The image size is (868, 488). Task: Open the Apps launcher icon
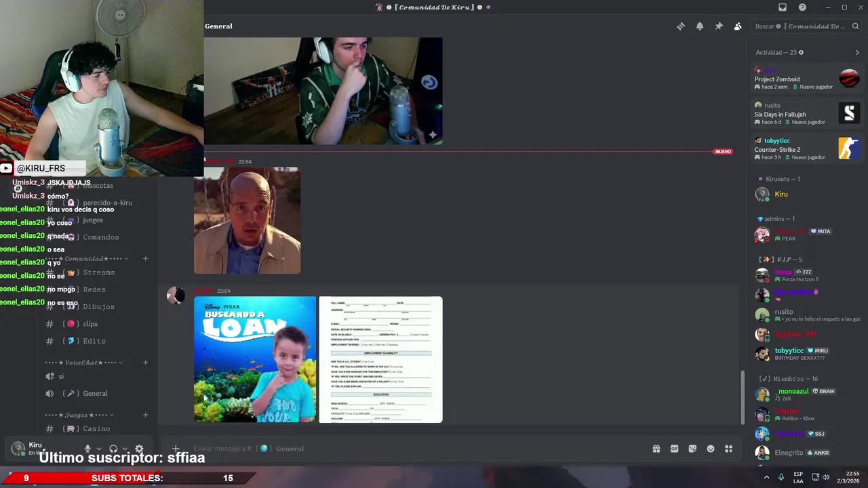(729, 449)
